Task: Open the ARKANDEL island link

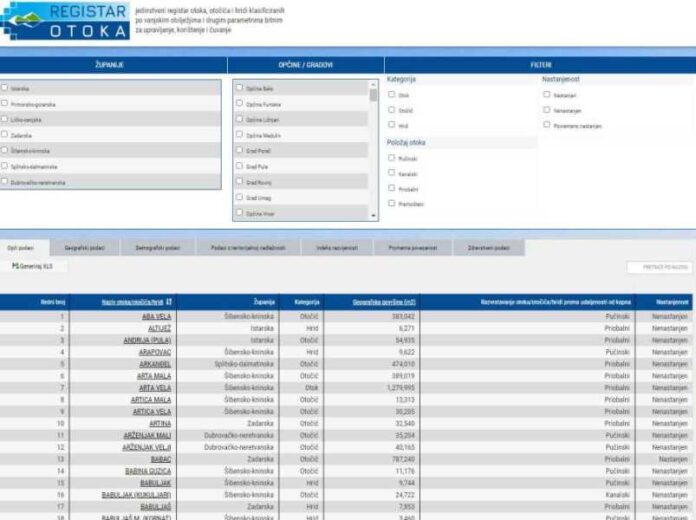Action: click(154, 365)
